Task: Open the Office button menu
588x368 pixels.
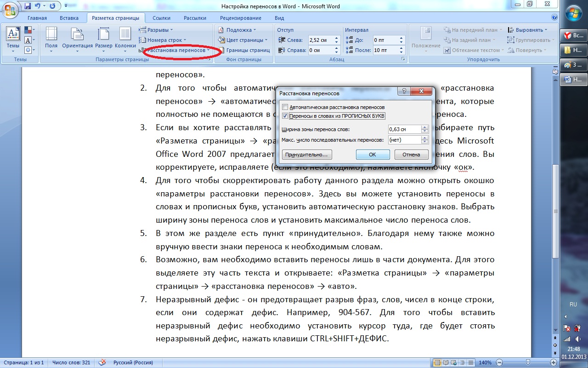Action: [x=10, y=10]
